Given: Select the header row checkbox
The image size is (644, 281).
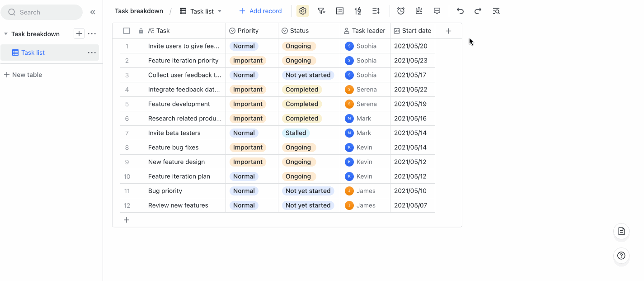Looking at the screenshot, I should coord(127,30).
